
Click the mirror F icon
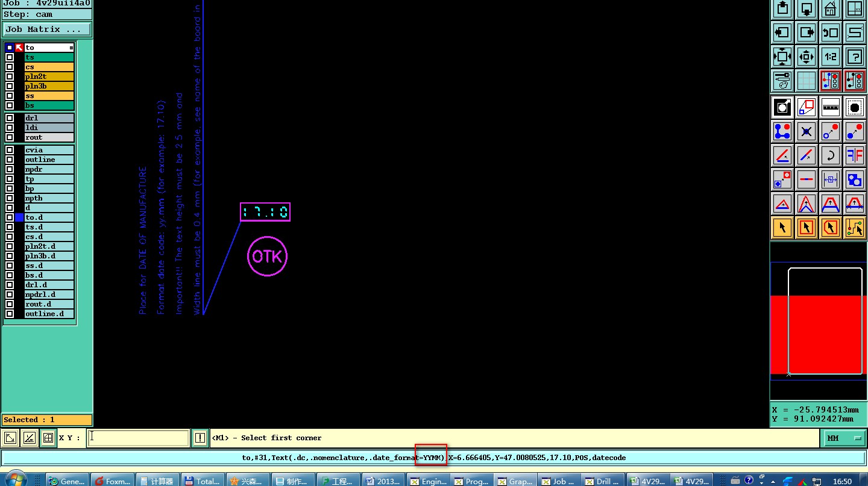(x=855, y=155)
